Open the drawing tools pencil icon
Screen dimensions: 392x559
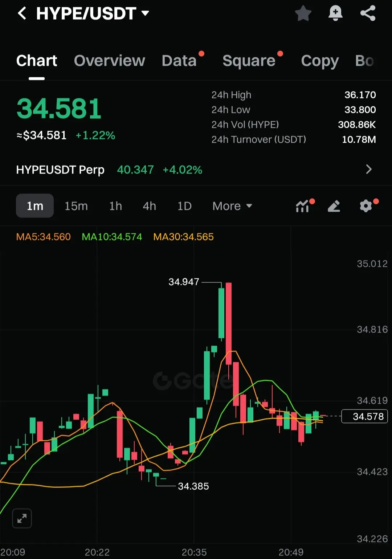[x=334, y=206]
